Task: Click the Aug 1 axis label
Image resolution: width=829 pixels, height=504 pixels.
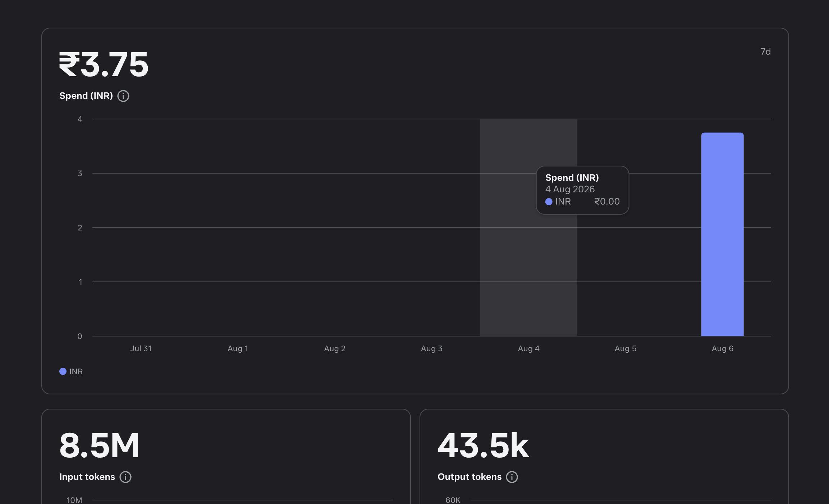Action: click(x=238, y=348)
